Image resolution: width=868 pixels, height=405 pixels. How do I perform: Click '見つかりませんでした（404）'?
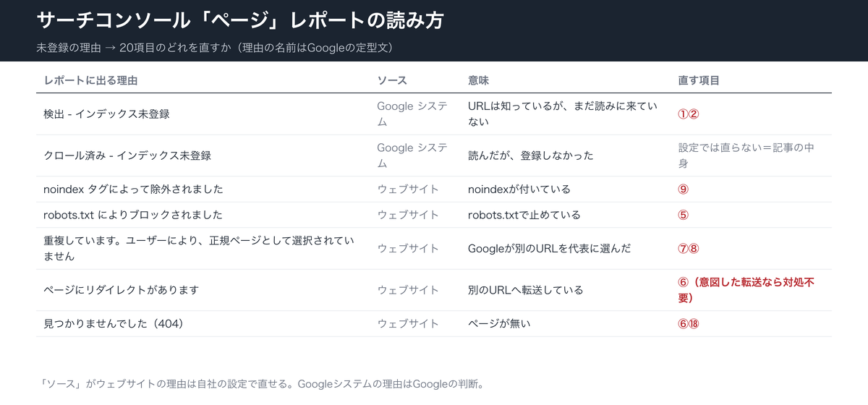[114, 323]
